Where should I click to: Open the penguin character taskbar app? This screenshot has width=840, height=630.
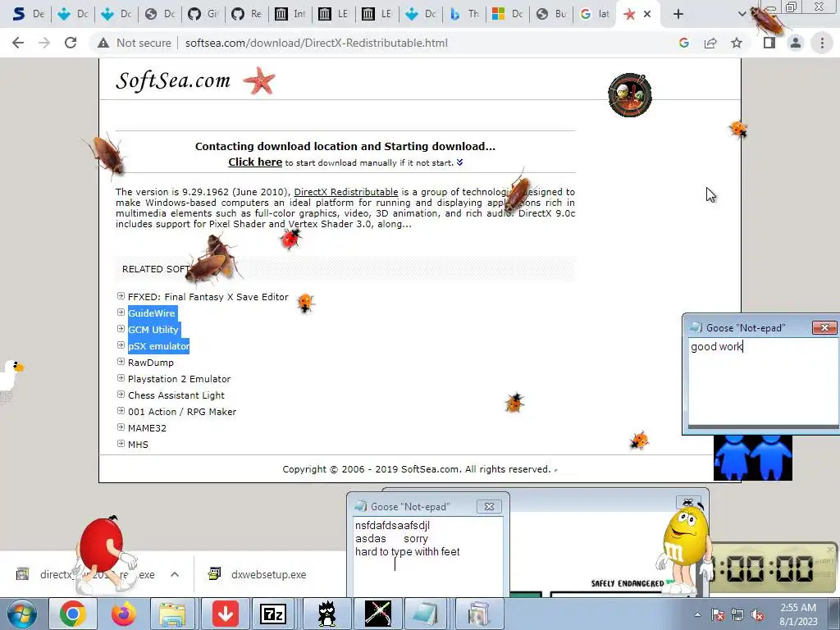(326, 614)
